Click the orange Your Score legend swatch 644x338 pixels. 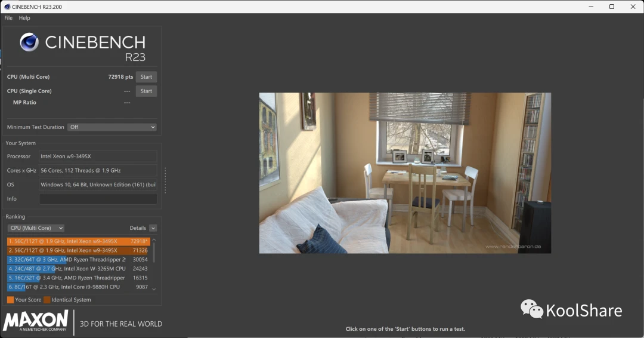(x=10, y=300)
